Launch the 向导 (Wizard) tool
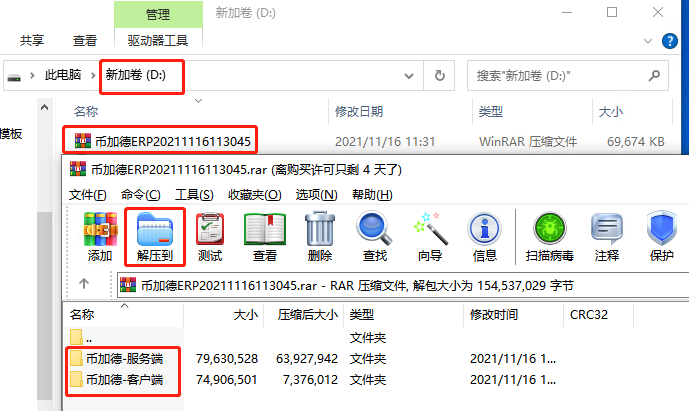The width and height of the screenshot is (689, 411). click(x=429, y=237)
